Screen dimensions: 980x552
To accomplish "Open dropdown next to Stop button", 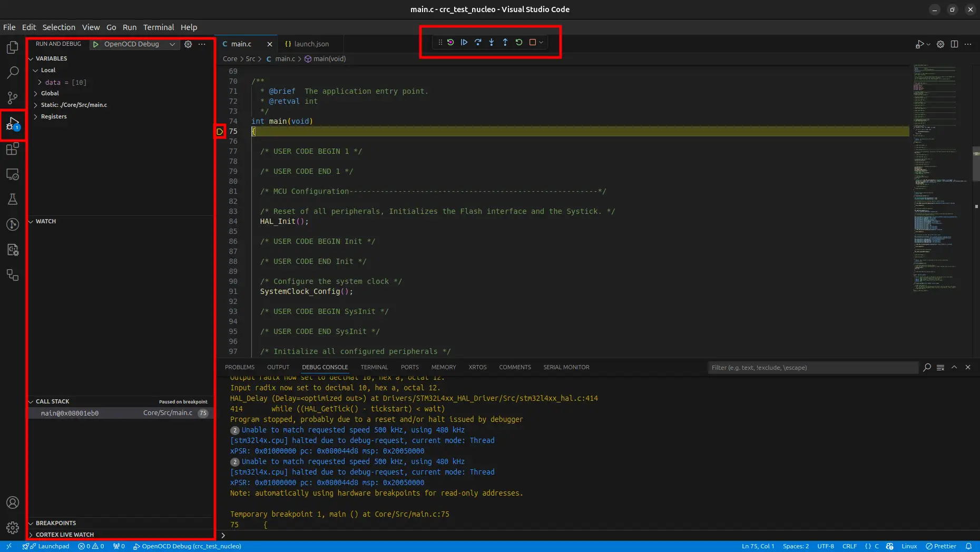I will tap(541, 42).
